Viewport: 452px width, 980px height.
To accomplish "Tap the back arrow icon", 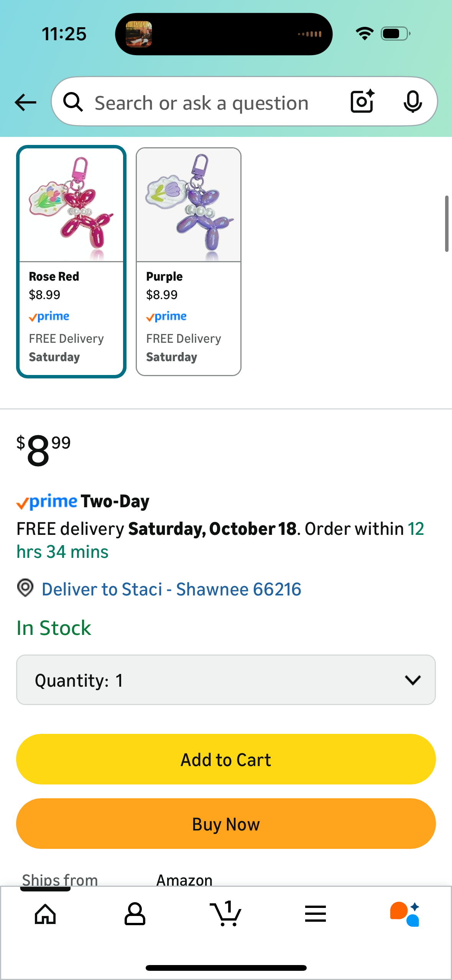I will click(26, 102).
